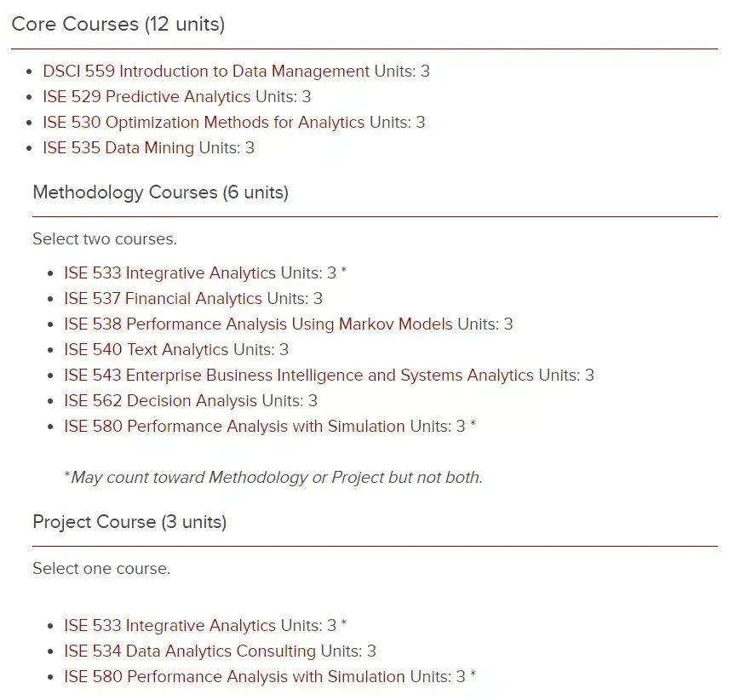Image resolution: width=729 pixels, height=700 pixels.
Task: Click the footnote about Methodology or Project
Action: [273, 478]
